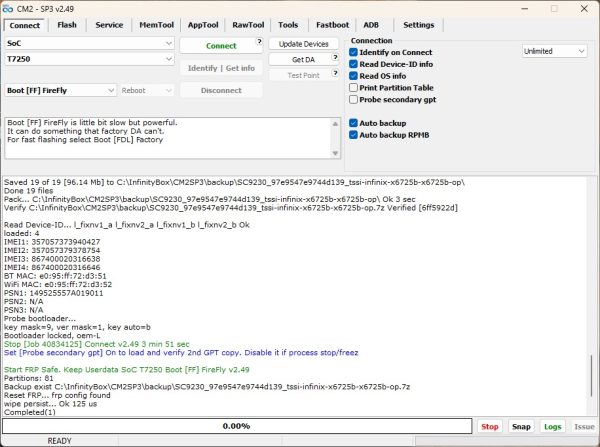This screenshot has height=447, width=600.
Task: Open help icon next to Connect button
Action: click(x=259, y=41)
